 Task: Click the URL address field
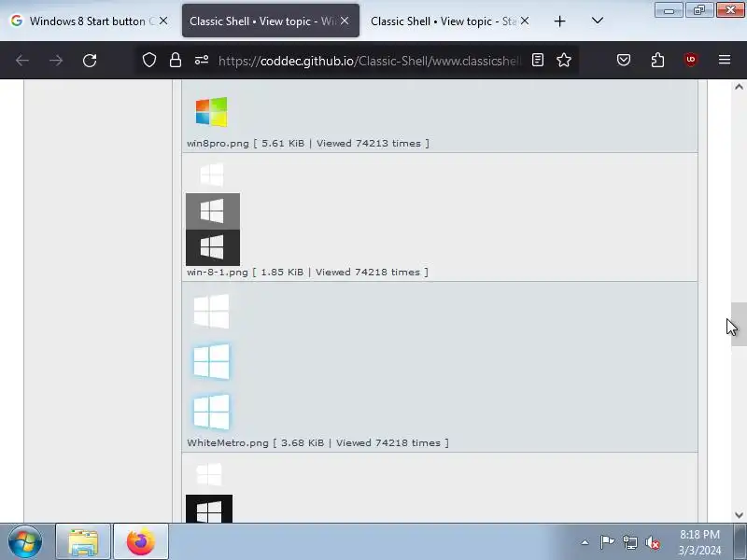click(x=370, y=61)
